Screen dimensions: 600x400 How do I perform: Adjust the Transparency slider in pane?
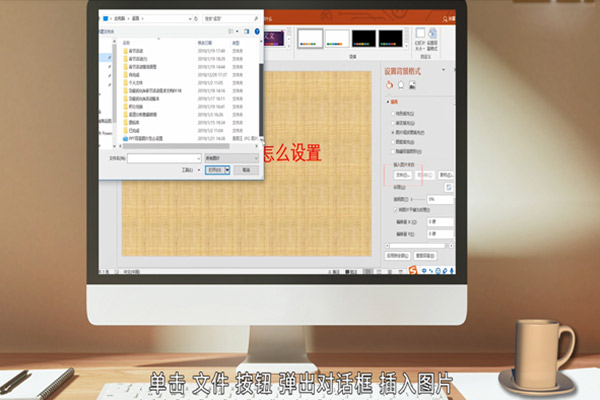[417, 199]
